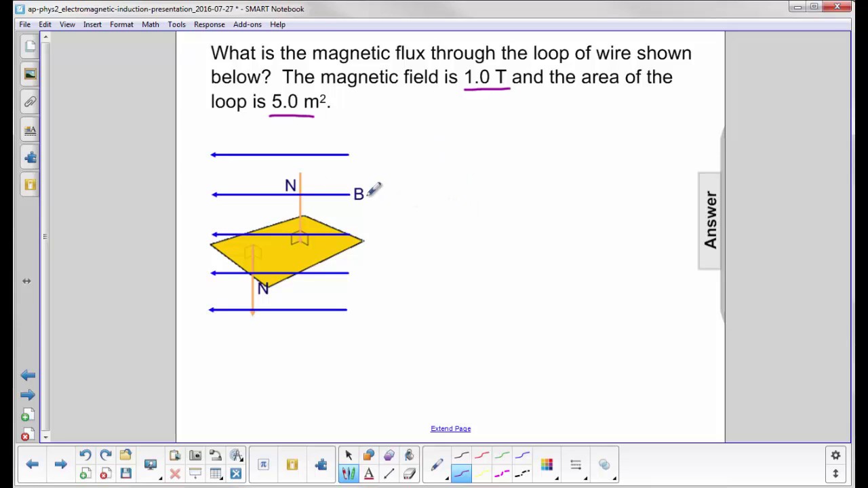Viewport: 868px width, 488px height.
Task: Click the Extend Page link
Action: 450,428
